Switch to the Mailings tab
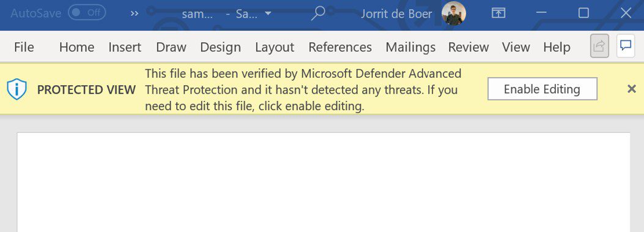Viewport: 644px width, 232px height. pos(410,47)
